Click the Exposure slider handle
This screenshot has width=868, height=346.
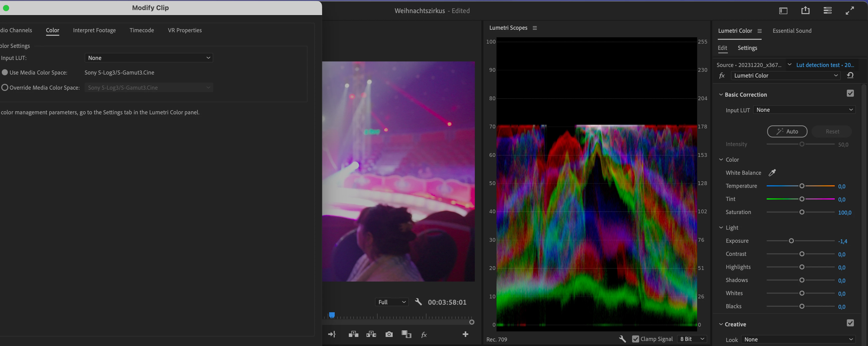pyautogui.click(x=791, y=241)
